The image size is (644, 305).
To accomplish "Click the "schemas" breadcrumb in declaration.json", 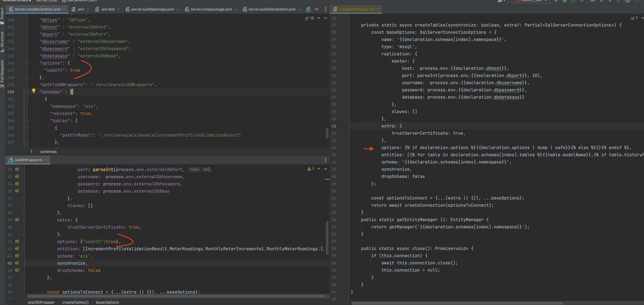I will click(x=48, y=152).
